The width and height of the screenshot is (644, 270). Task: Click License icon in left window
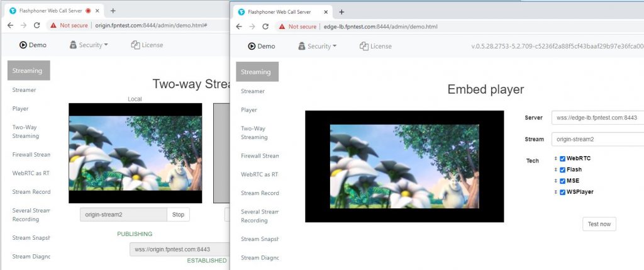136,45
